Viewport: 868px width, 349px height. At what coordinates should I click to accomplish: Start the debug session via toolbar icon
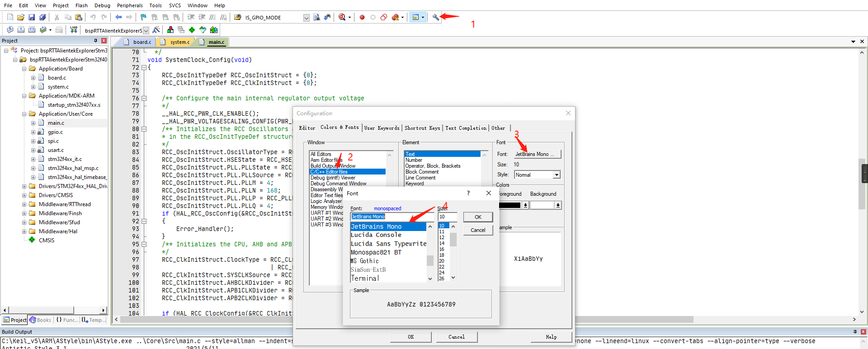click(x=342, y=17)
